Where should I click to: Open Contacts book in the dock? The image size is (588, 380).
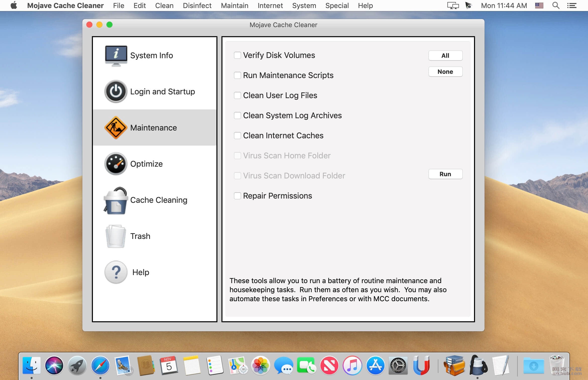[x=146, y=365]
